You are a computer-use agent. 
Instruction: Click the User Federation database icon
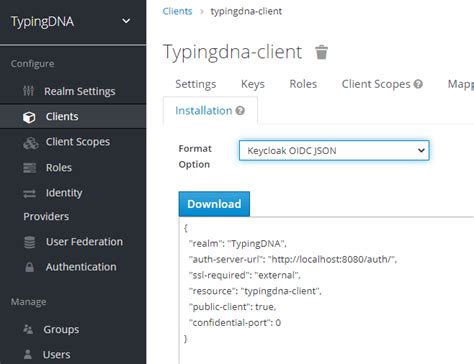click(30, 242)
